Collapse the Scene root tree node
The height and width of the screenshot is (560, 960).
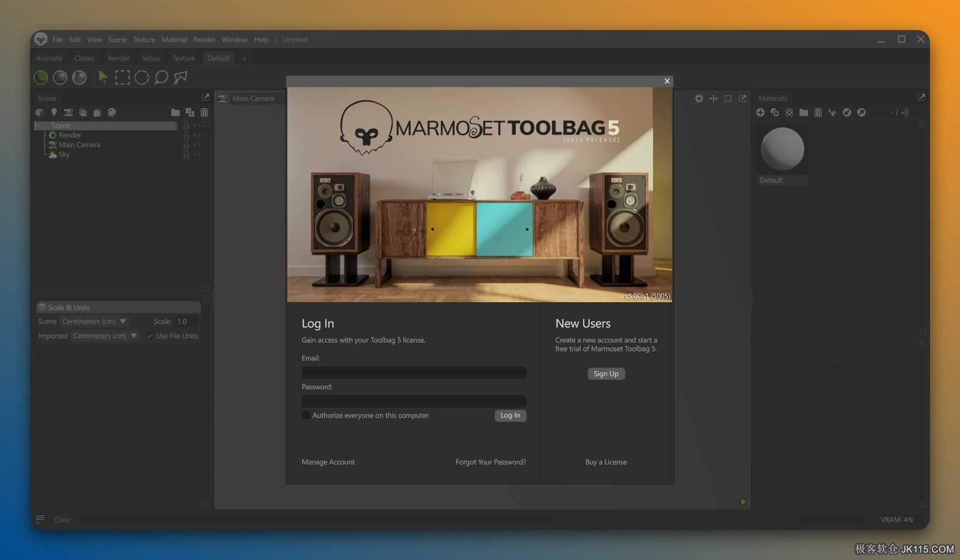pos(38,126)
